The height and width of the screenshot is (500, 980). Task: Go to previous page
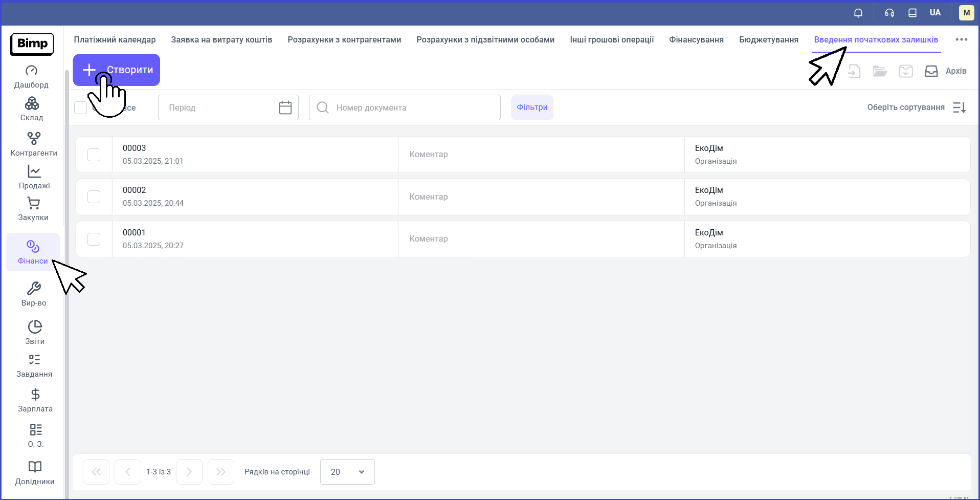(128, 472)
